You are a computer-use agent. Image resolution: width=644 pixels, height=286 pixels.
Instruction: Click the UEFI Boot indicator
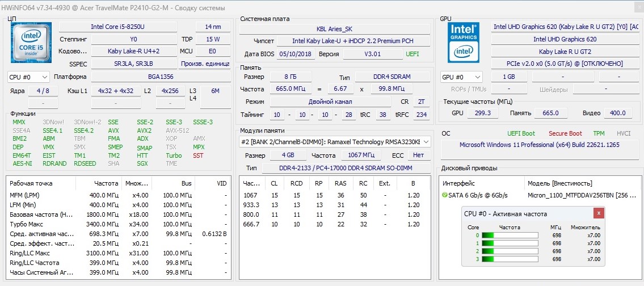[521, 133]
